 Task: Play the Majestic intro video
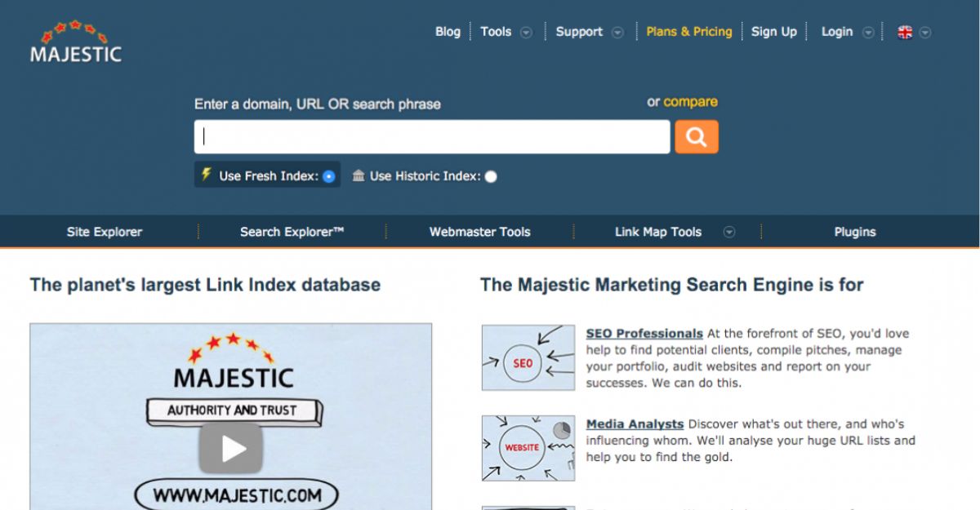[231, 447]
